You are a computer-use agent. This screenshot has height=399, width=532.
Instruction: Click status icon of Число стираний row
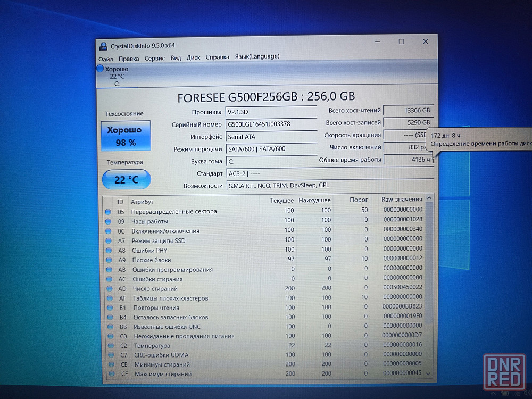(109, 289)
